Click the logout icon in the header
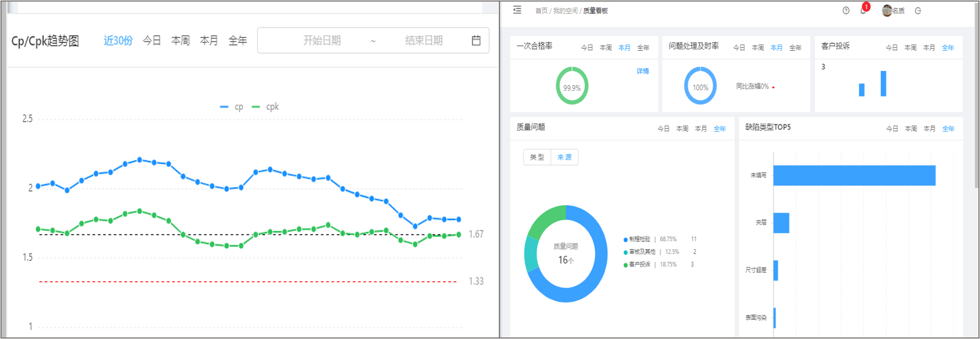Viewport: 980px width, 339px height. tap(918, 11)
